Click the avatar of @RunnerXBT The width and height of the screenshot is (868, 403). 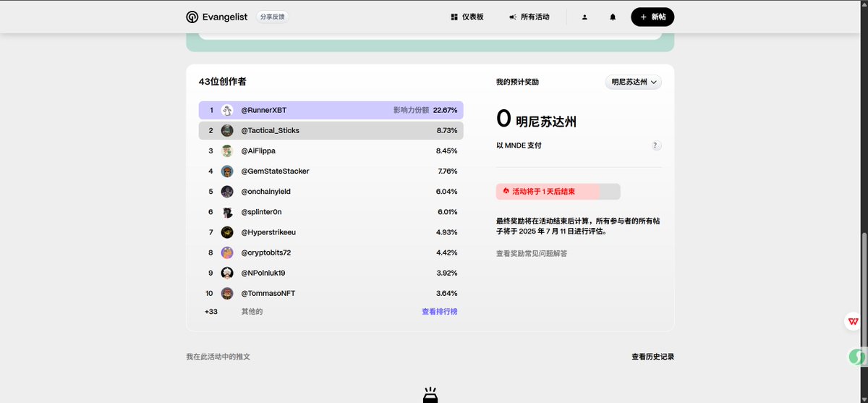pyautogui.click(x=227, y=110)
